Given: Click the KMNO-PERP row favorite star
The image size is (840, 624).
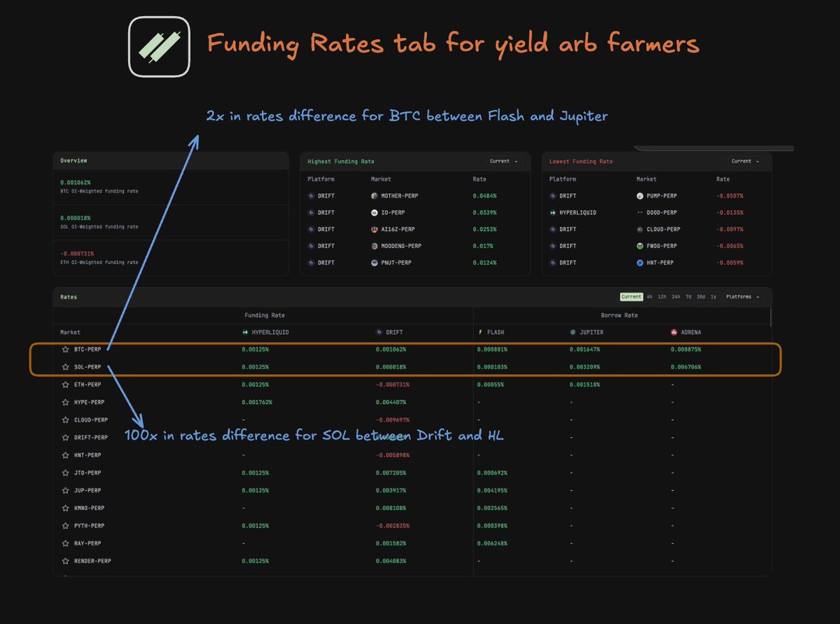Looking at the screenshot, I should [65, 508].
